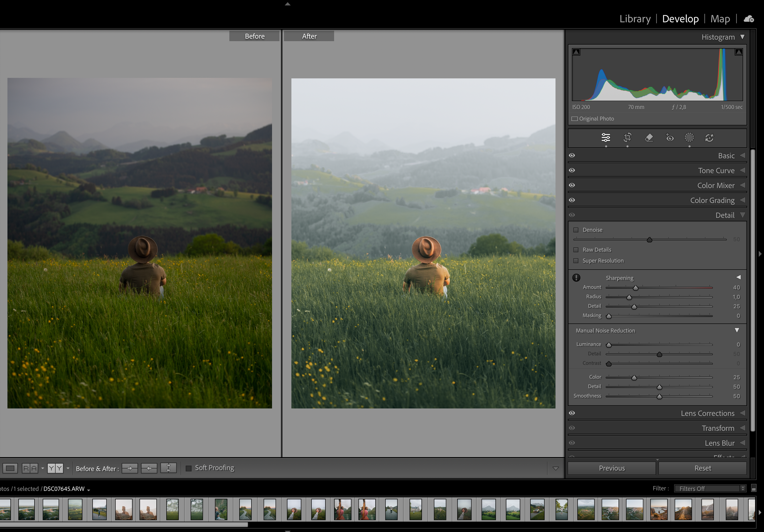This screenshot has width=764, height=532.
Task: Click copy Before settings to After arrow
Action: [130, 468]
